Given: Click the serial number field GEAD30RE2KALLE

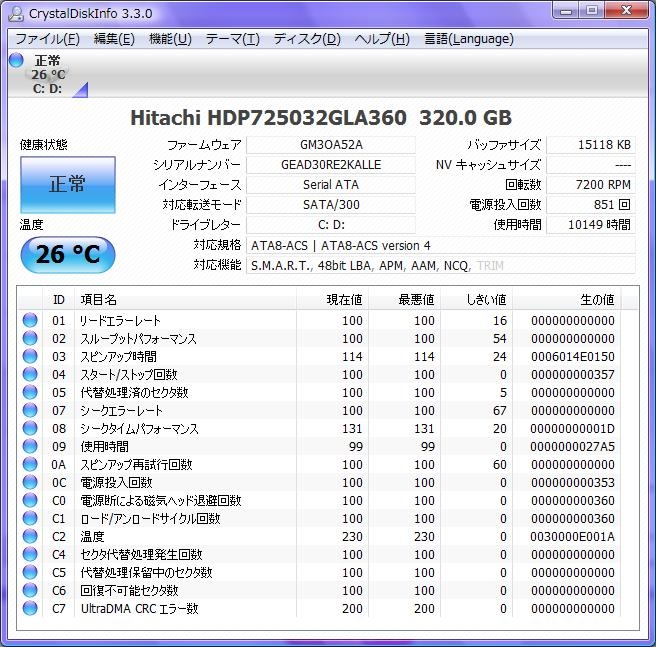Looking at the screenshot, I should [331, 165].
